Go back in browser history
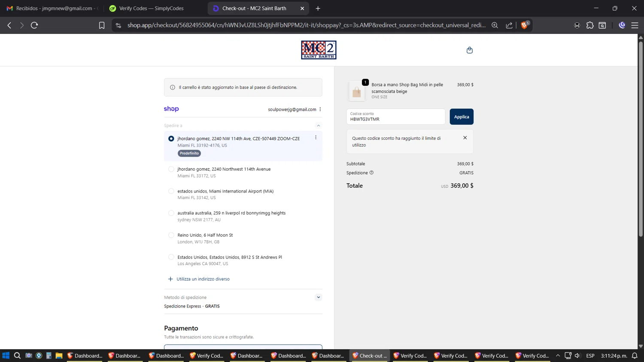This screenshot has width=644, height=362. tap(9, 25)
